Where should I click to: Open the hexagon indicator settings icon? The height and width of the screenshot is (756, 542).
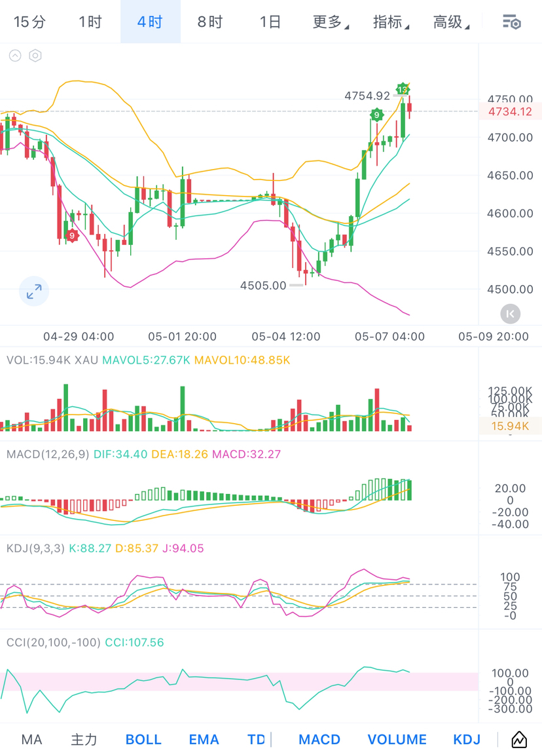35,56
